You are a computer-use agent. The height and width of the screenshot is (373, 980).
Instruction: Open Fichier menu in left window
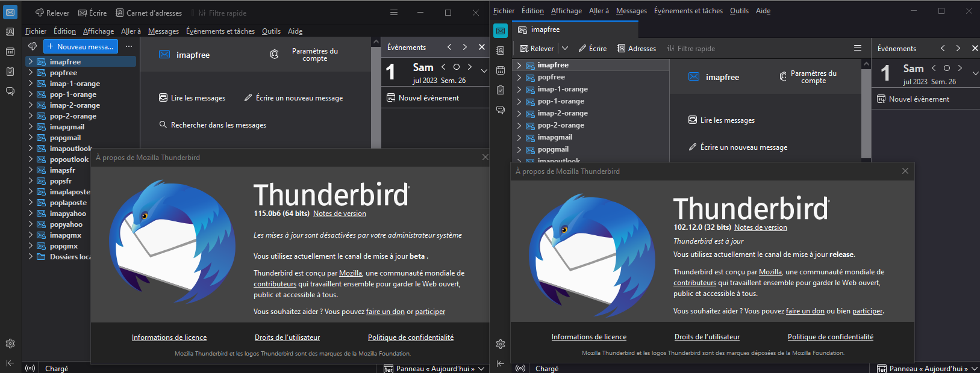pos(36,31)
